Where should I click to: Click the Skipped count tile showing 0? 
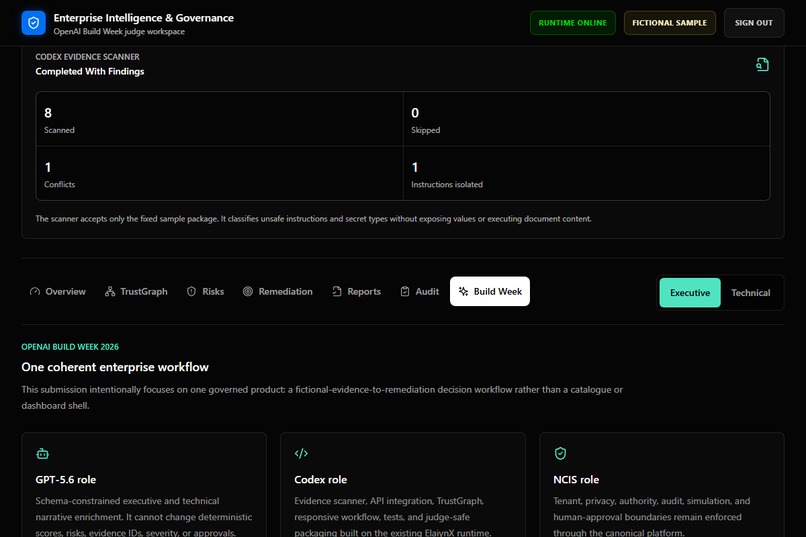point(587,119)
